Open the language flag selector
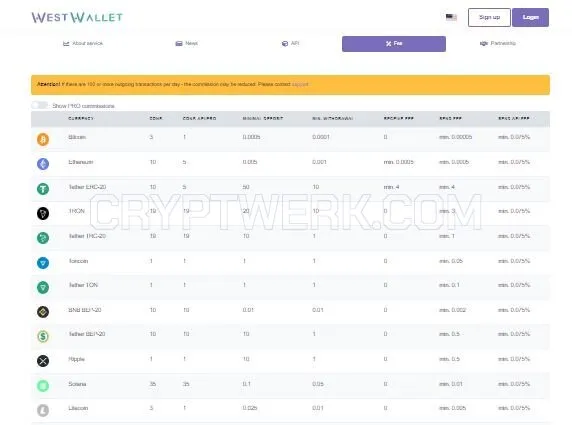Image resolution: width=572 pixels, height=425 pixels. (x=451, y=17)
